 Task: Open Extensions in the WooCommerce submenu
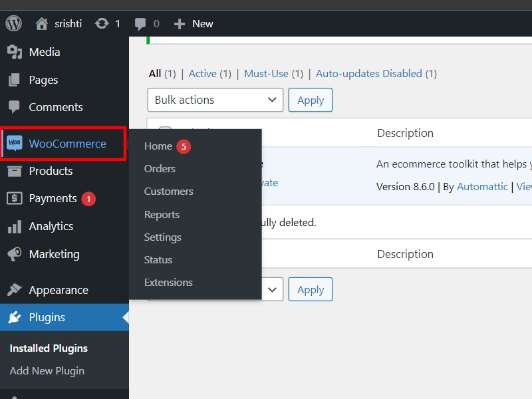[168, 283]
